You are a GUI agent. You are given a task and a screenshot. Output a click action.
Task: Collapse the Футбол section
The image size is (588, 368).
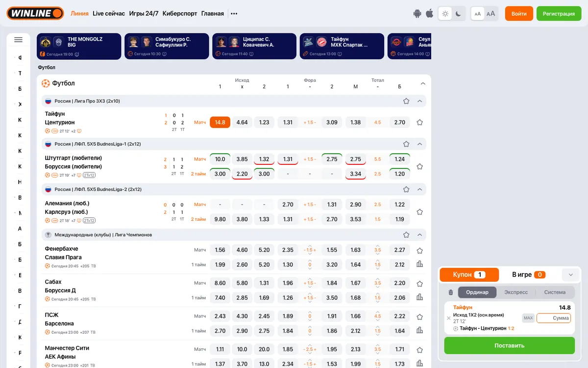click(423, 83)
